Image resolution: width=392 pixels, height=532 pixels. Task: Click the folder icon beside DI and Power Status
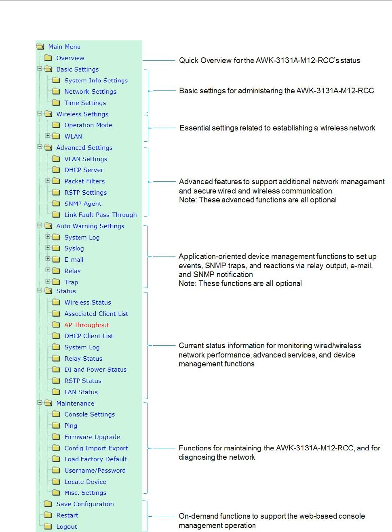(x=56, y=369)
